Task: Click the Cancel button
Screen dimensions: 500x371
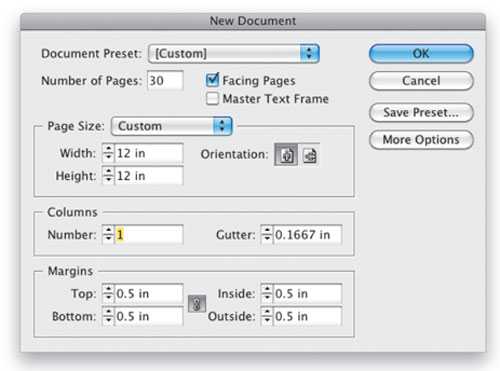Action: coord(421,81)
